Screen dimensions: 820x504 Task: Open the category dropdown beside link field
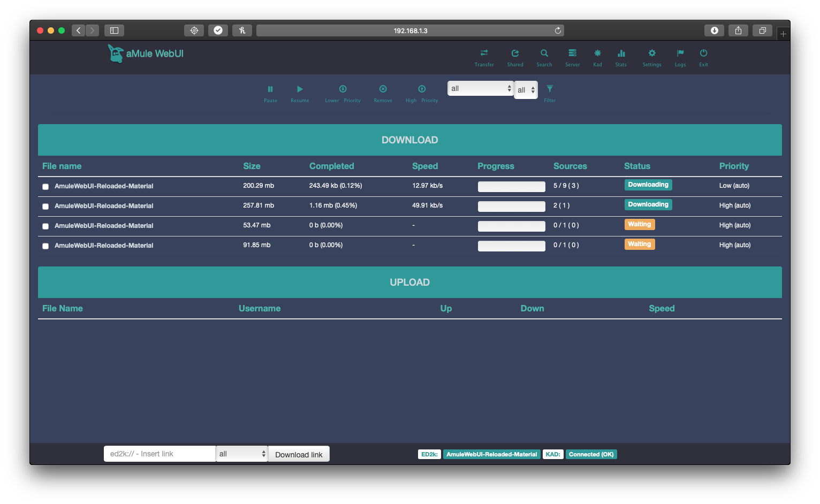pyautogui.click(x=241, y=454)
